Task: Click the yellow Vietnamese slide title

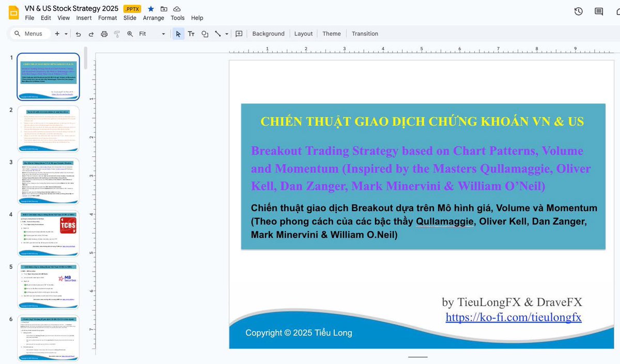Action: point(422,121)
